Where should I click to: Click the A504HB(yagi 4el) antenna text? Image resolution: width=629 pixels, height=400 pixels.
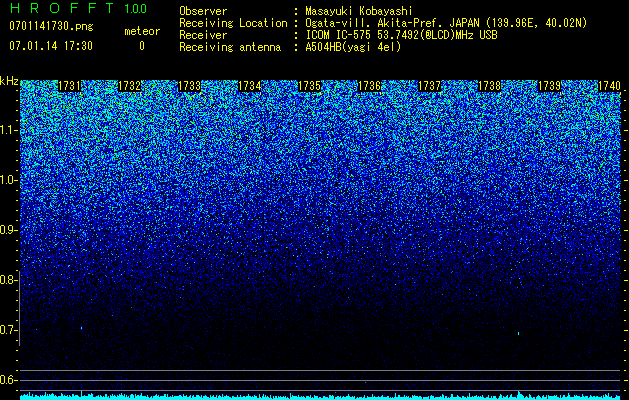353,47
